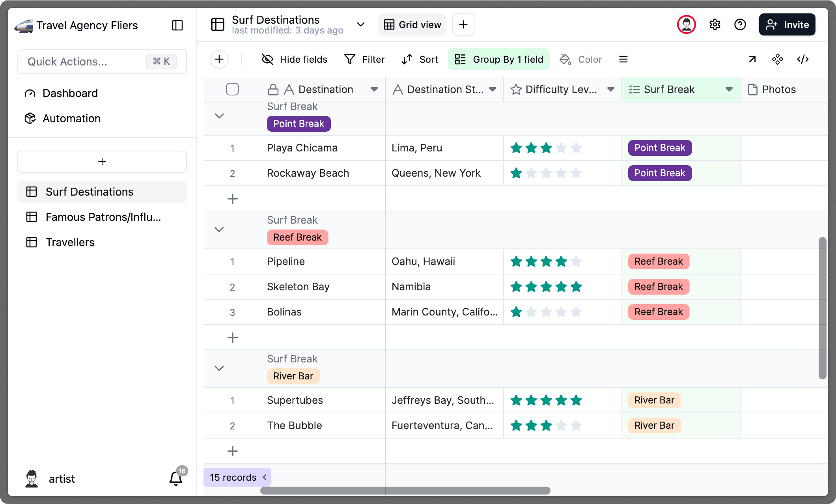836x504 pixels.
Task: Open the Travellers table
Action: click(x=102, y=242)
